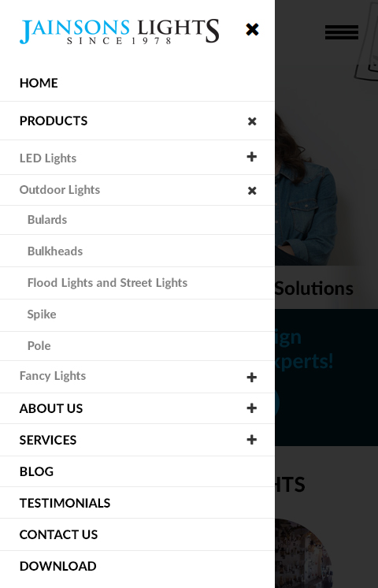Click the LED Lights menu label
Viewport: 378px width, 588px height.
click(48, 158)
